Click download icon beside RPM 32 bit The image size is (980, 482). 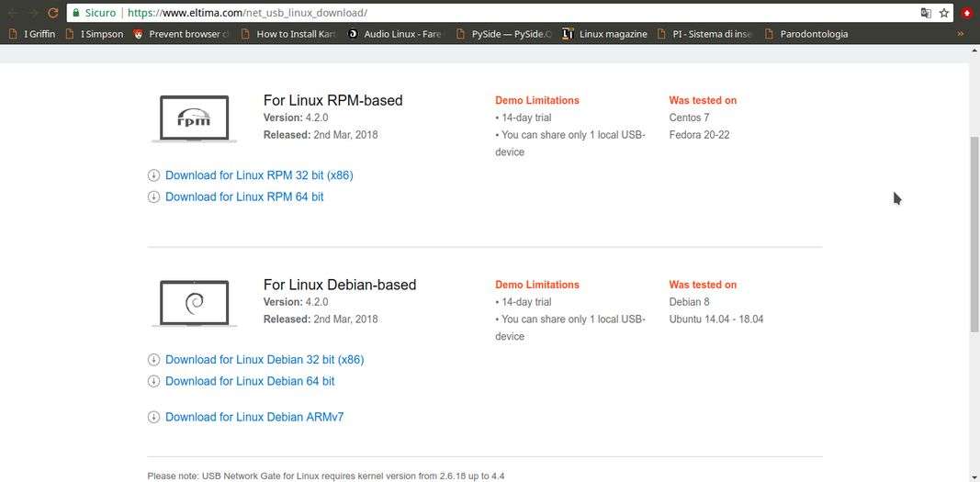(x=153, y=175)
